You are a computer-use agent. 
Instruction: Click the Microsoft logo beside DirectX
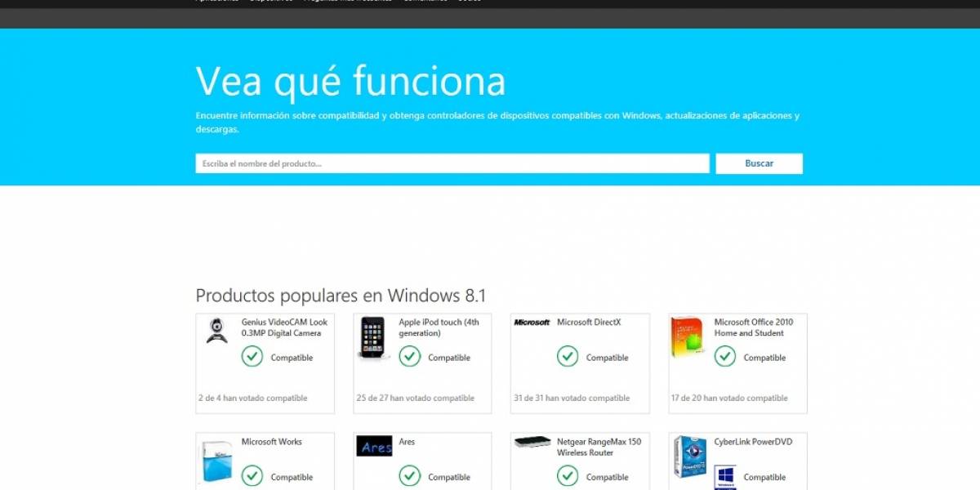point(532,323)
